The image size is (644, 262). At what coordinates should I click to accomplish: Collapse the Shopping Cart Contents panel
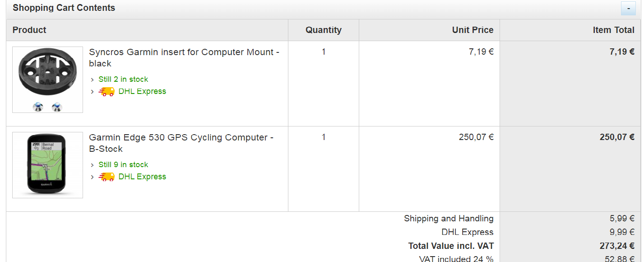[628, 9]
